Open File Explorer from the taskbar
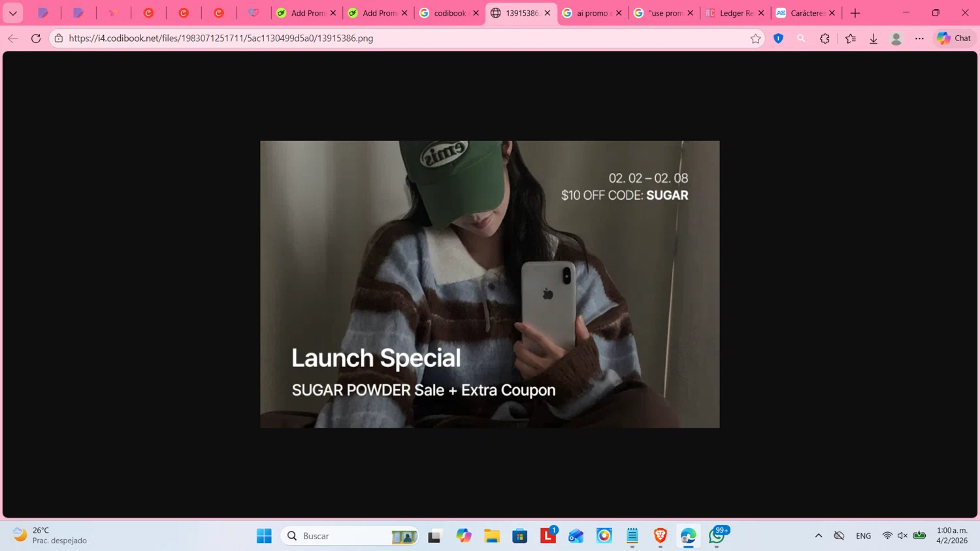 click(x=492, y=536)
